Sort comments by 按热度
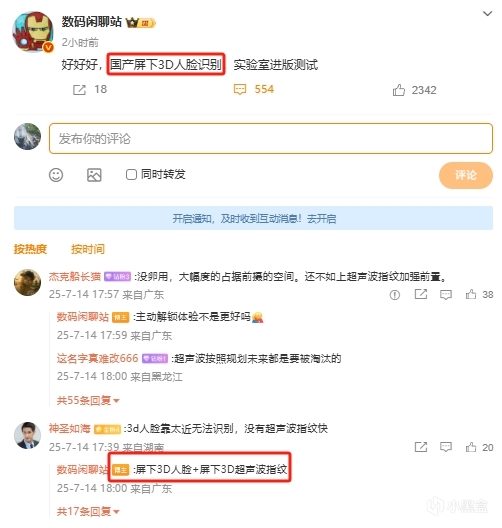Viewport: 502px width, 528px height. (x=30, y=249)
